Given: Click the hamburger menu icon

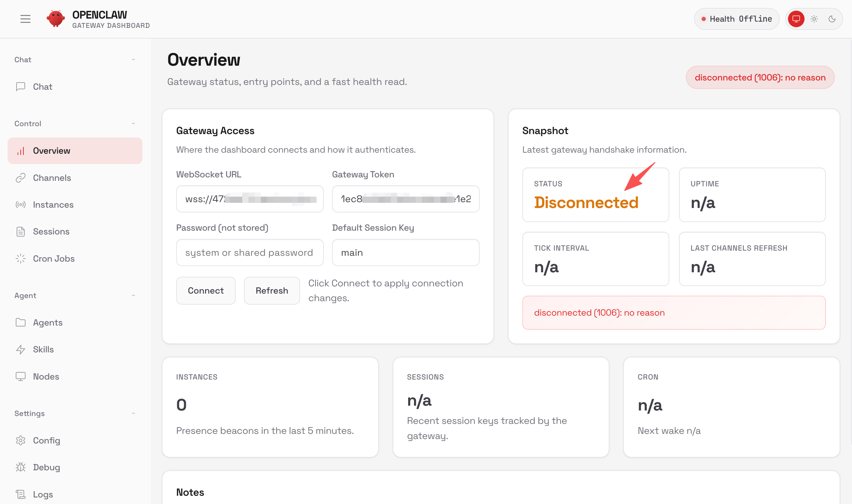Looking at the screenshot, I should point(25,19).
